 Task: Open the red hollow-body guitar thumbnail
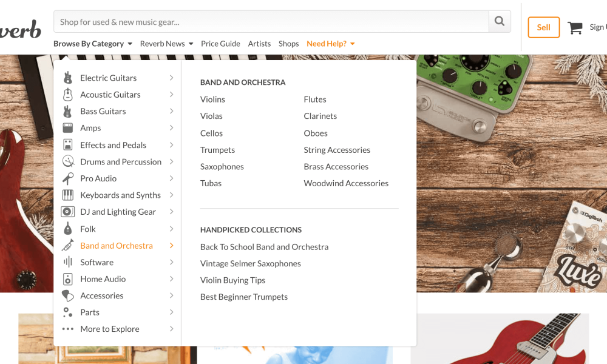tap(500, 339)
